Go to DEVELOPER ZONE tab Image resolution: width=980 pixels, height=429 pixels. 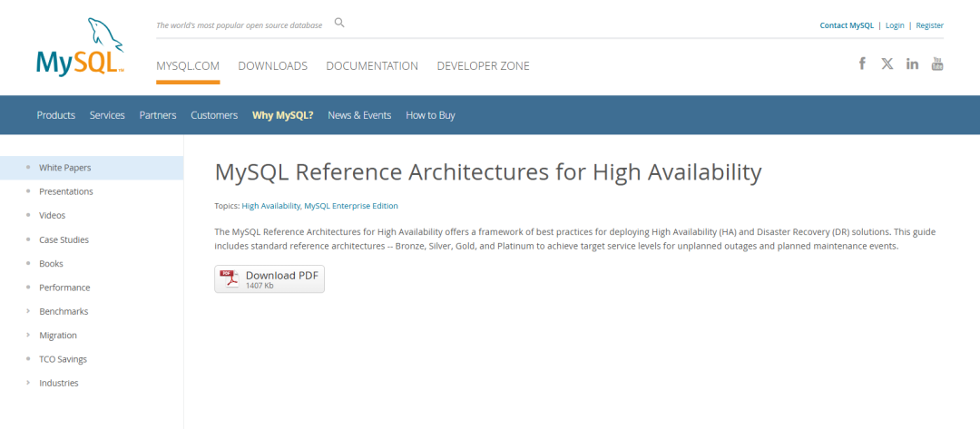pos(483,65)
